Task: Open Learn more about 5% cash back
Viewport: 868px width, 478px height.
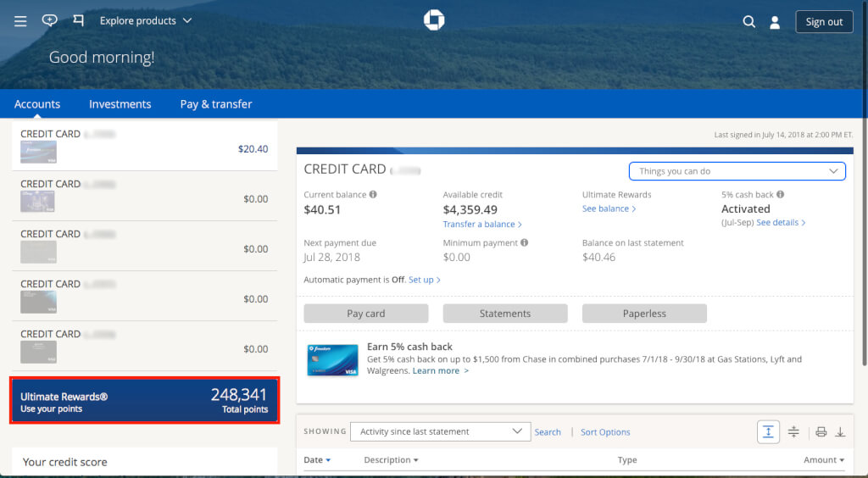Action: 441,370
